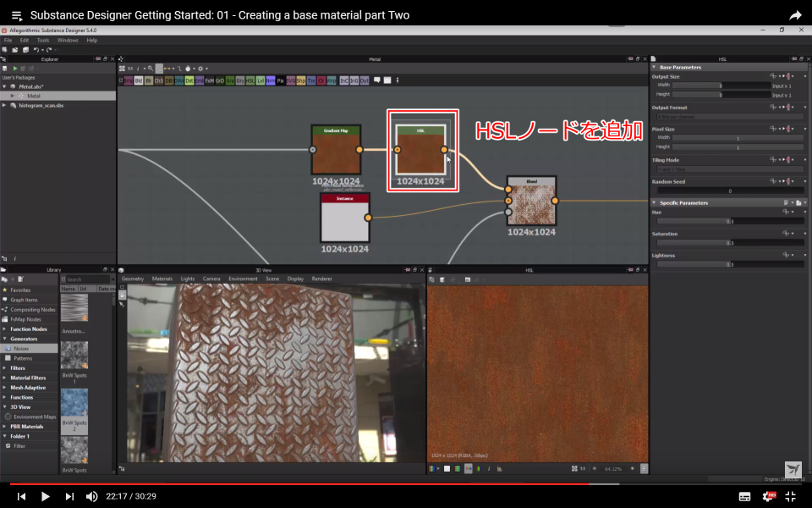Collapse the Base Parameters section
The width and height of the screenshot is (812, 508).
(654, 67)
